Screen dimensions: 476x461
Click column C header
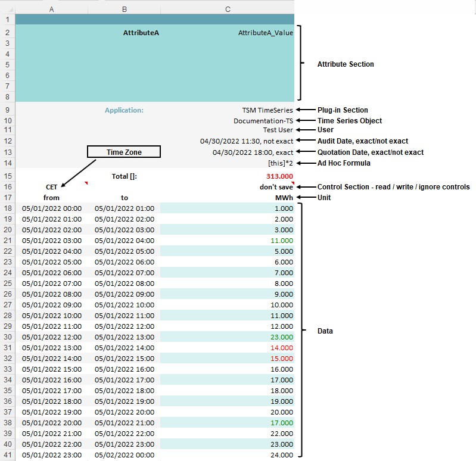coord(228,9)
